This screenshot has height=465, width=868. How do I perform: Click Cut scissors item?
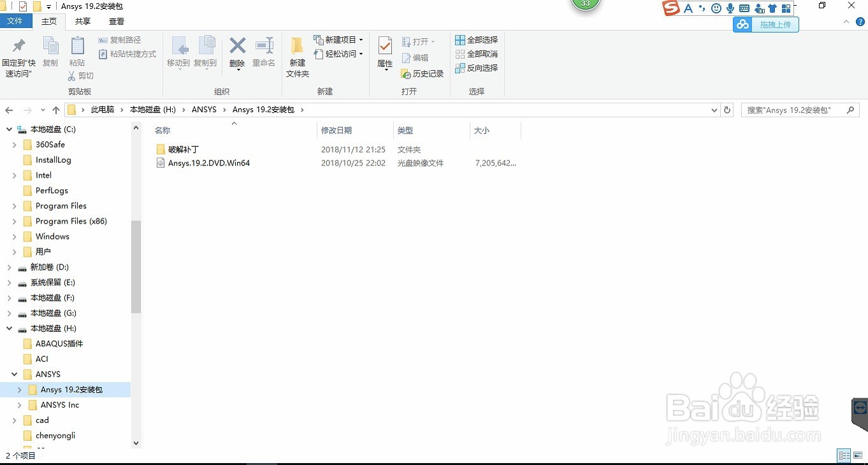pos(80,76)
